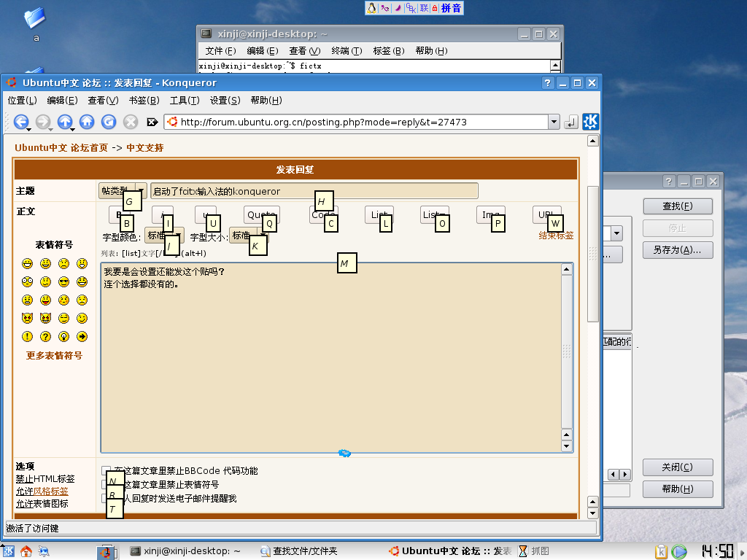Image resolution: width=747 pixels, height=560 pixels.
Task: Click the 14:50 panel clock
Action: pos(718,551)
